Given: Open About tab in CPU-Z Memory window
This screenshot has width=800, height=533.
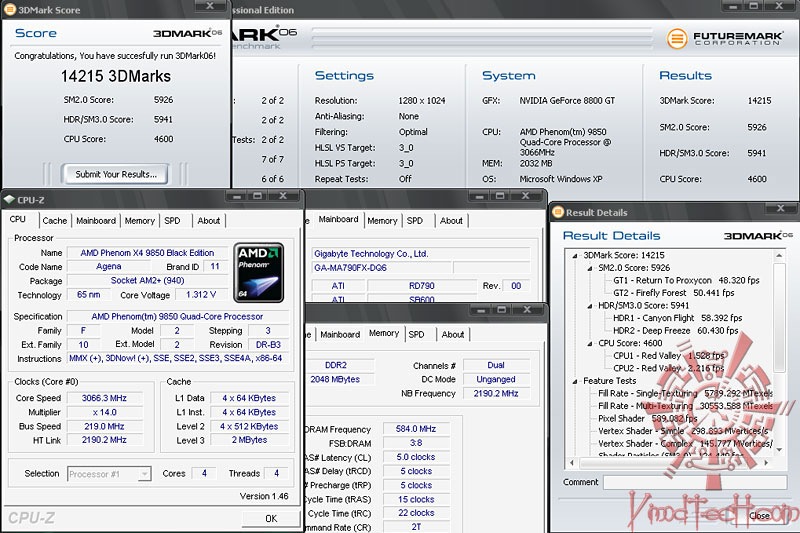Looking at the screenshot, I should [x=453, y=334].
